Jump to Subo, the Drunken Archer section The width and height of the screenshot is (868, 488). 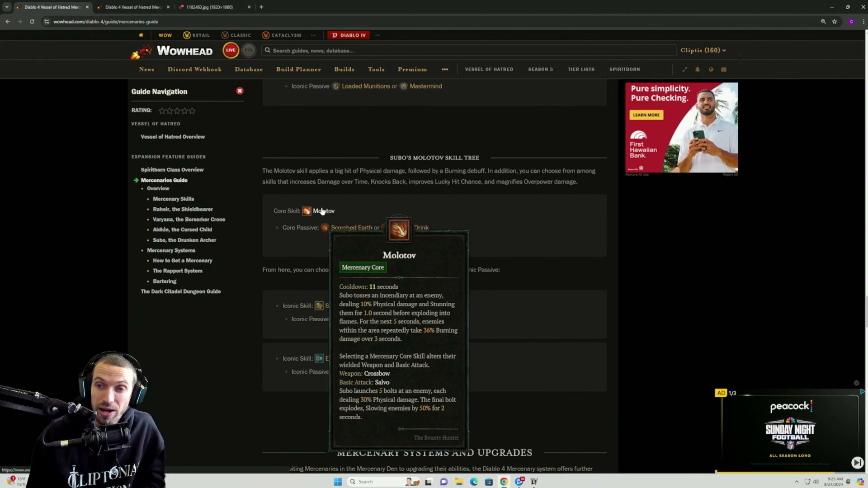point(184,240)
